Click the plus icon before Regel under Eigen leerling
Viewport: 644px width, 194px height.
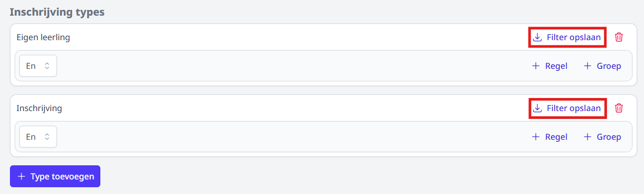[535, 66]
